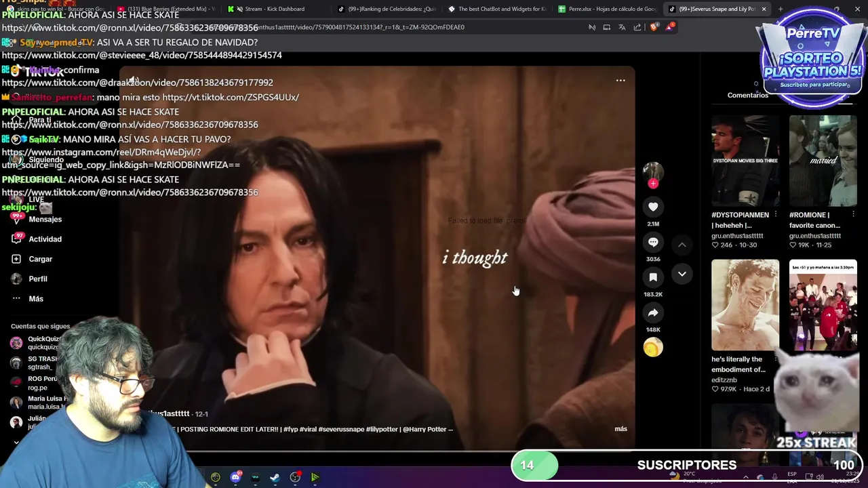Seek along the video progress bar
Image resolution: width=868 pixels, height=488 pixels.
(377, 450)
